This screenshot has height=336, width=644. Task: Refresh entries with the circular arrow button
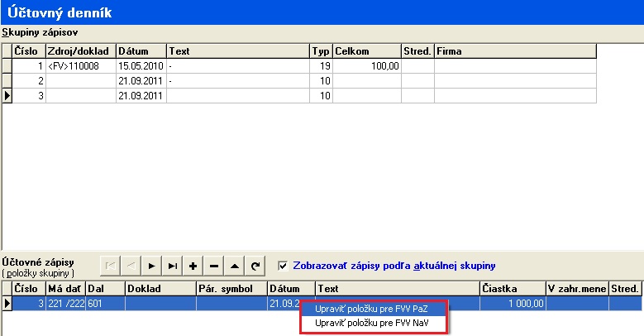(255, 266)
